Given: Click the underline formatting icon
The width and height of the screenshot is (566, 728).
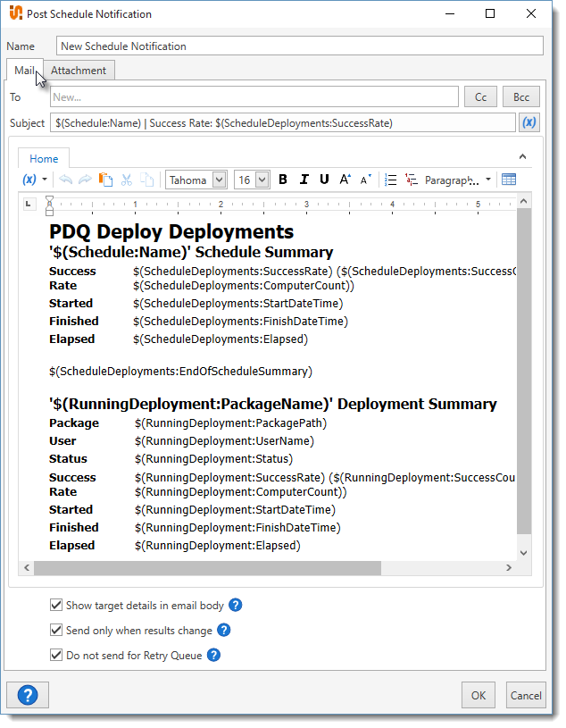Looking at the screenshot, I should (x=324, y=180).
